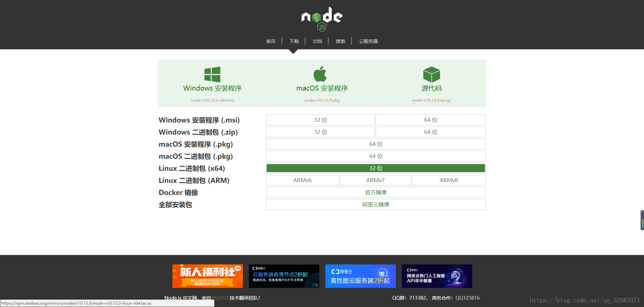Click node-v10.12.0.pkg file name
This screenshot has width=644, height=307.
(x=322, y=100)
